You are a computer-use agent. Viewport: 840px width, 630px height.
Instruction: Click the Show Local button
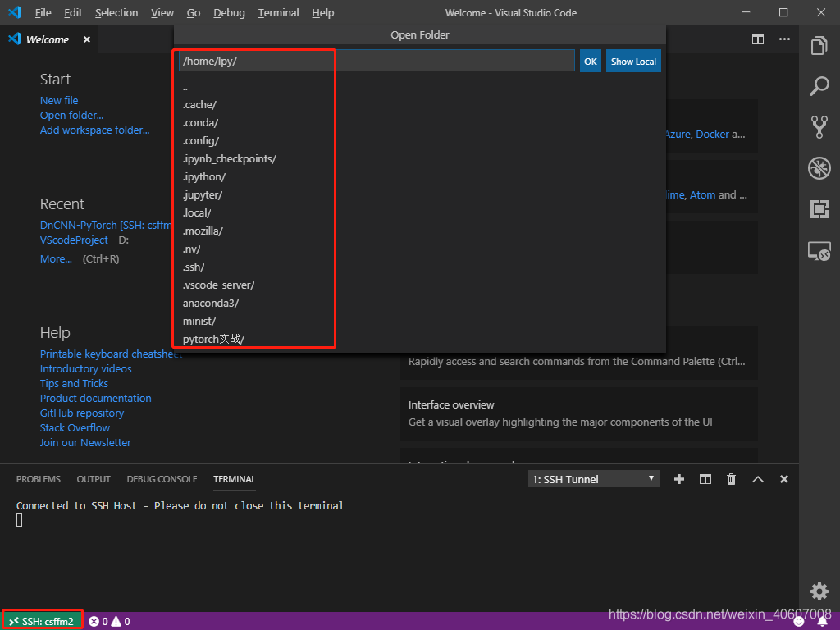[633, 62]
